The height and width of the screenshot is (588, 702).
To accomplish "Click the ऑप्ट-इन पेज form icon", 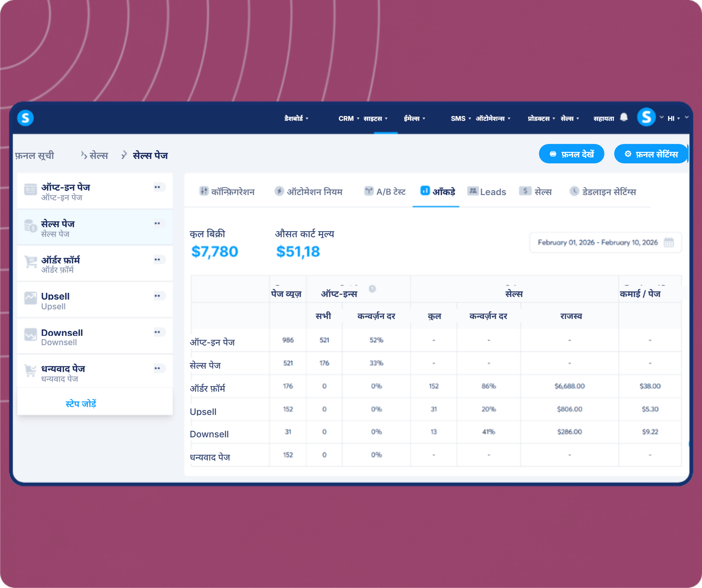I will 31,189.
